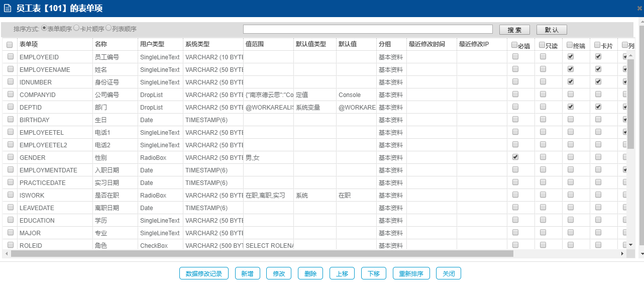Click the vertical scrollbar down arrow
644x282 pixels.
[631, 244]
